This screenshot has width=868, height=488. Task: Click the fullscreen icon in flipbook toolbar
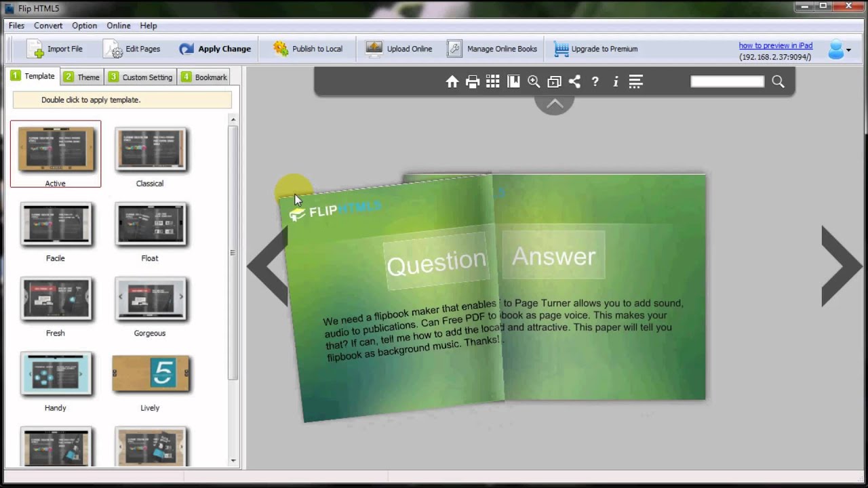point(554,82)
